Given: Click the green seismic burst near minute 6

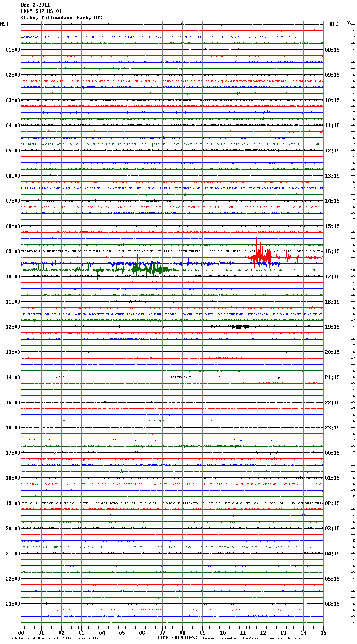Looking at the screenshot, I should (150, 269).
